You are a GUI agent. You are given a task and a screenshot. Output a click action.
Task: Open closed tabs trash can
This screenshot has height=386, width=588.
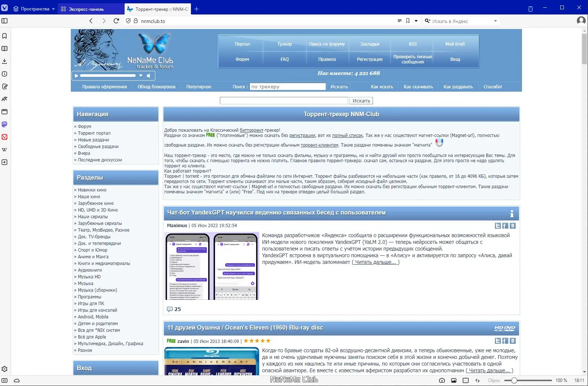tap(531, 9)
